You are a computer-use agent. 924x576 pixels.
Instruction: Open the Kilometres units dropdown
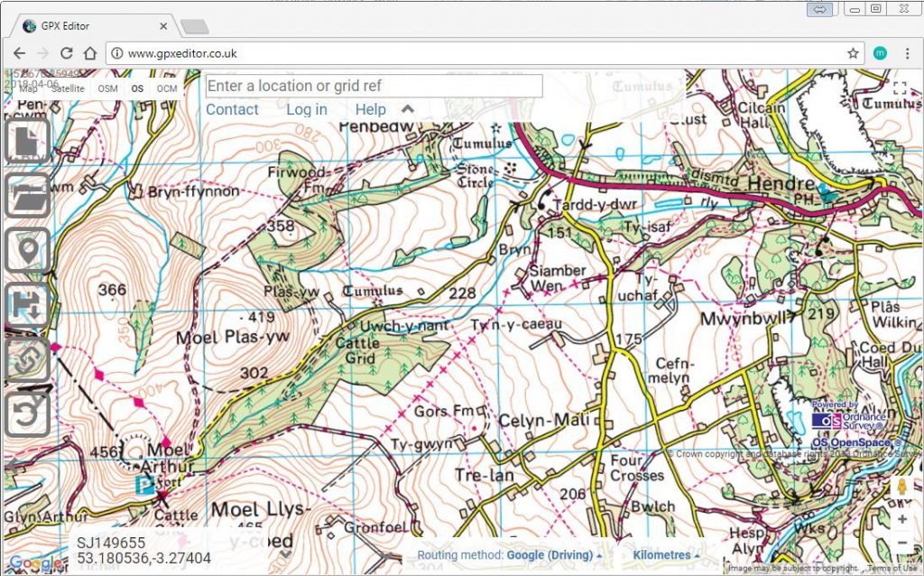click(x=665, y=554)
